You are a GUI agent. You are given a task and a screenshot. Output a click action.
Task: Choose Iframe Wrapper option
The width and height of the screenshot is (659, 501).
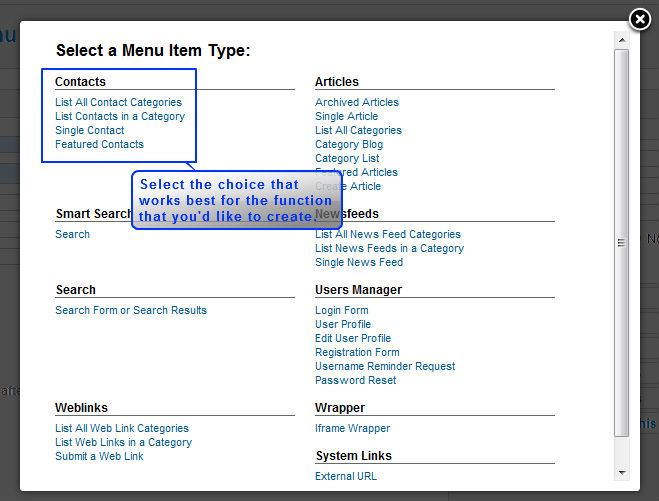click(x=352, y=428)
